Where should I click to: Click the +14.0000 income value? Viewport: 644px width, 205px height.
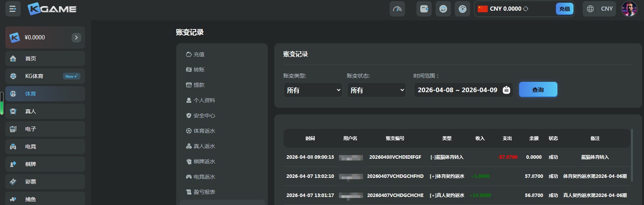(480, 195)
